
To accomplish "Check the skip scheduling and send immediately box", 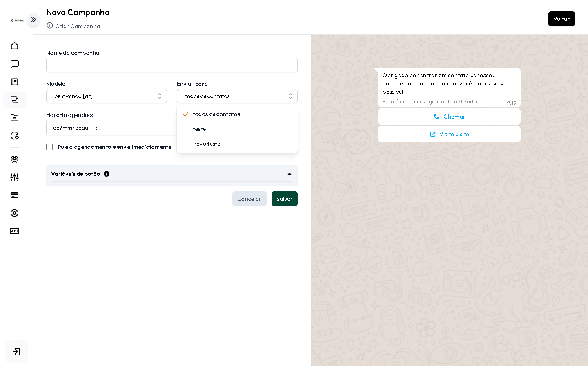I will pyautogui.click(x=49, y=147).
